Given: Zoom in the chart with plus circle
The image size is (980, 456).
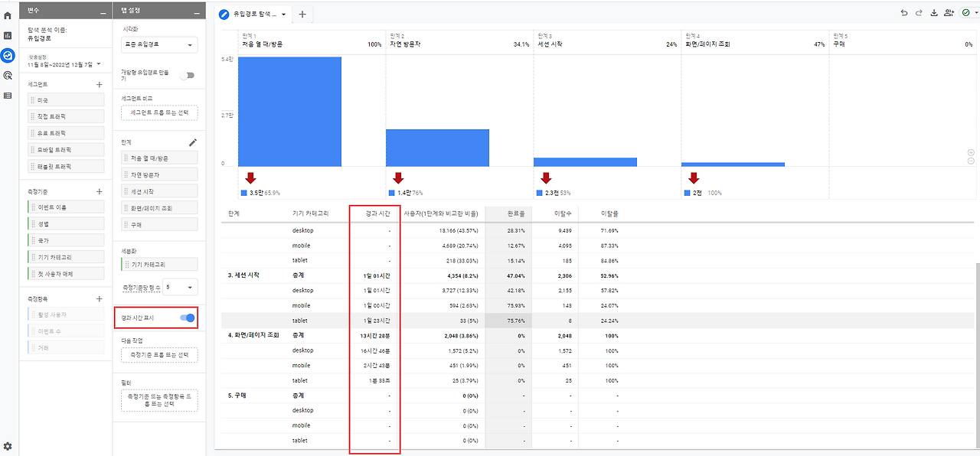Looking at the screenshot, I should pos(972,152).
